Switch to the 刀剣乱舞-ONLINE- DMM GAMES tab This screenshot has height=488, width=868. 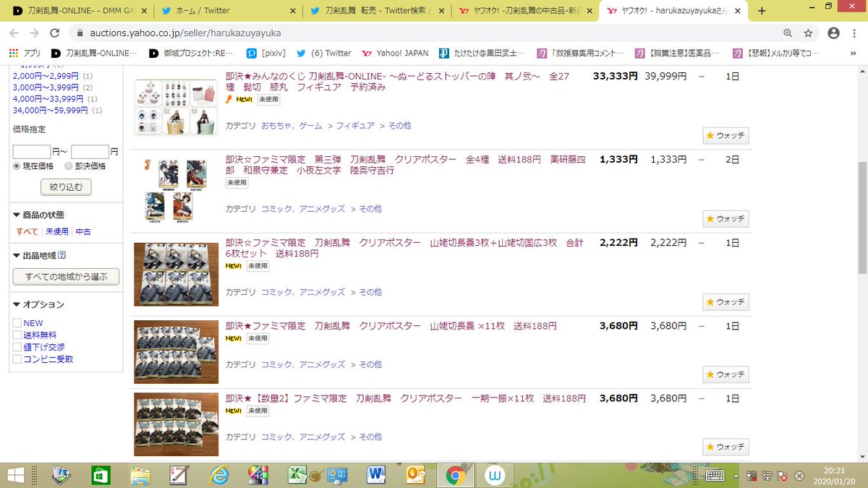pos(81,11)
